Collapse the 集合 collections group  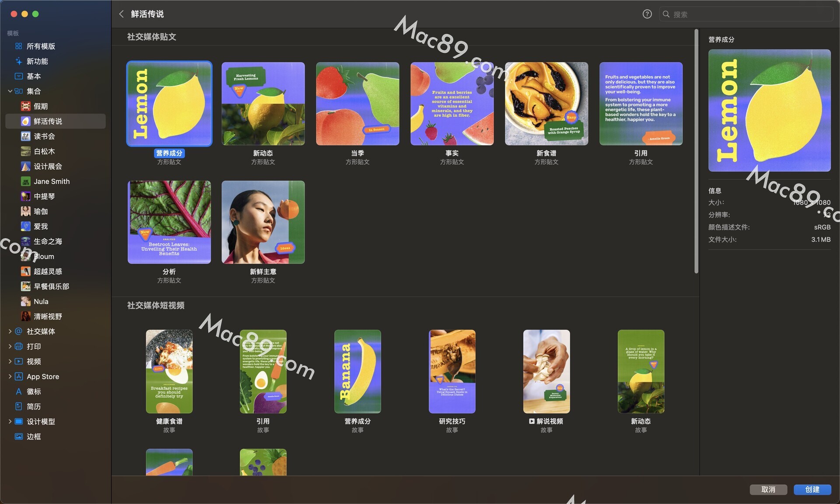(x=10, y=91)
